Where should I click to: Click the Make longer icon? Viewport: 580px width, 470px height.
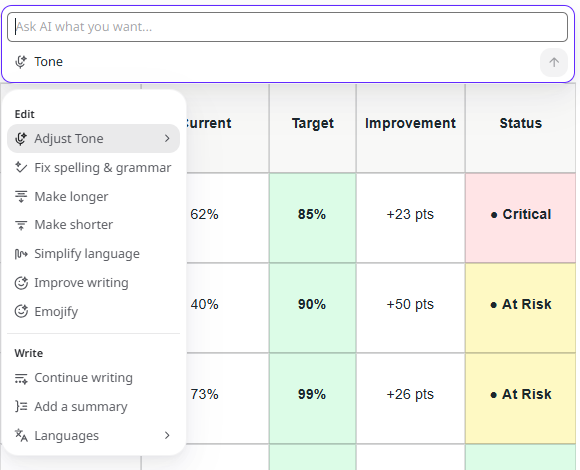pos(21,196)
